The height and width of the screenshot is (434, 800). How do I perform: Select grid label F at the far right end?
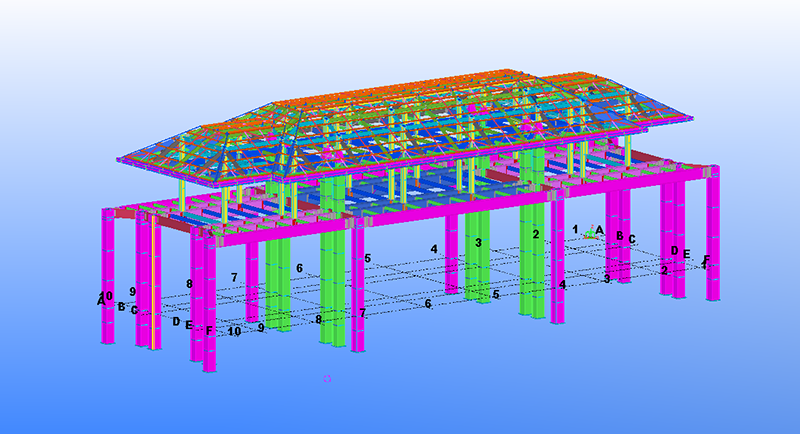[706, 261]
